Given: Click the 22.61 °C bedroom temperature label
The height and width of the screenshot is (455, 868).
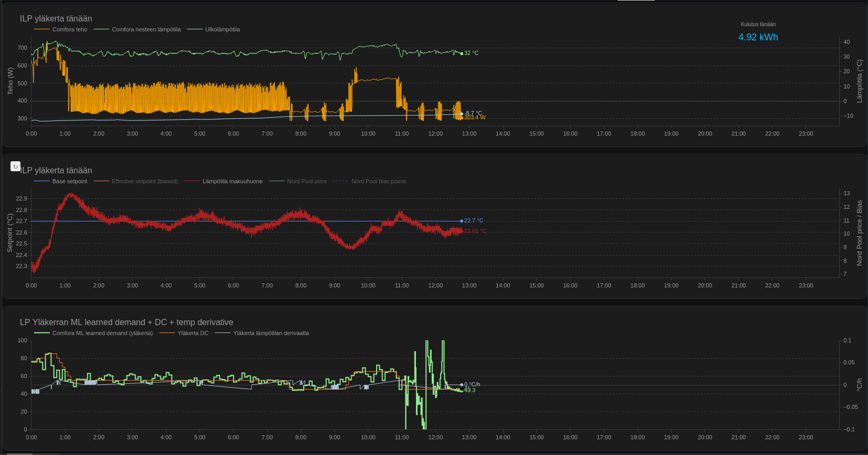Looking at the screenshot, I should tap(475, 231).
